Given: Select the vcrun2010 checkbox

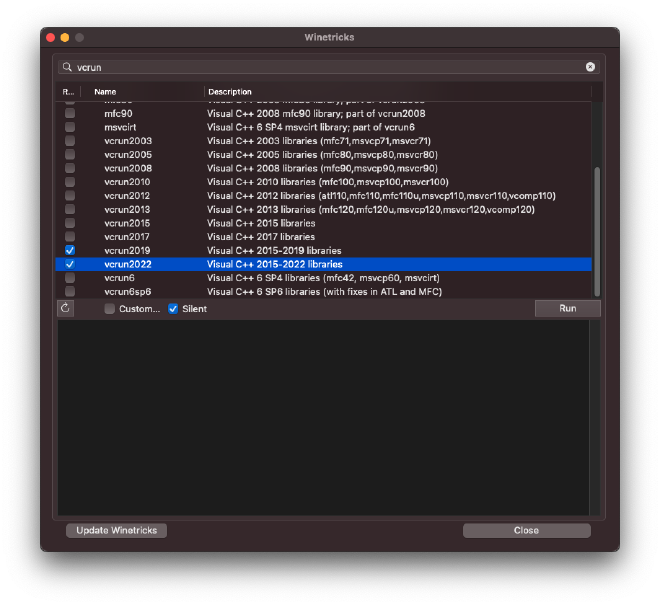Looking at the screenshot, I should 70,182.
